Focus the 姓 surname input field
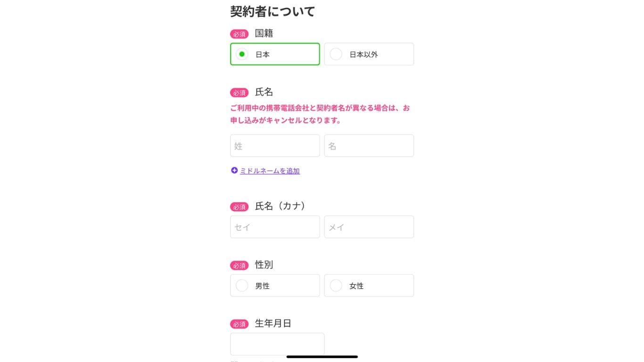 (x=275, y=146)
